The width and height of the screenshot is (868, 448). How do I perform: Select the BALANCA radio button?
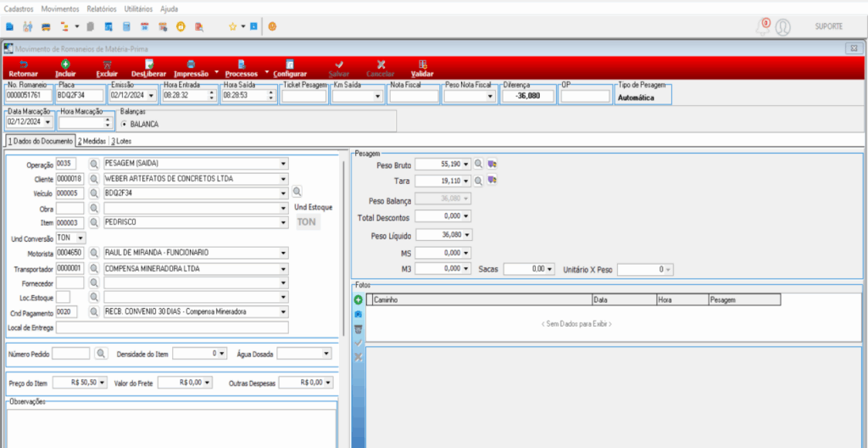point(125,123)
